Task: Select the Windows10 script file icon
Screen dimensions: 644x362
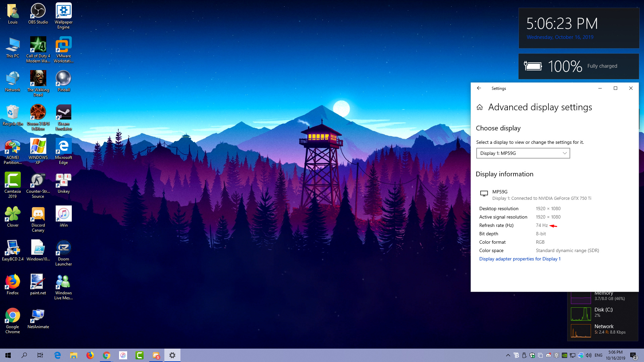Action: (x=38, y=250)
